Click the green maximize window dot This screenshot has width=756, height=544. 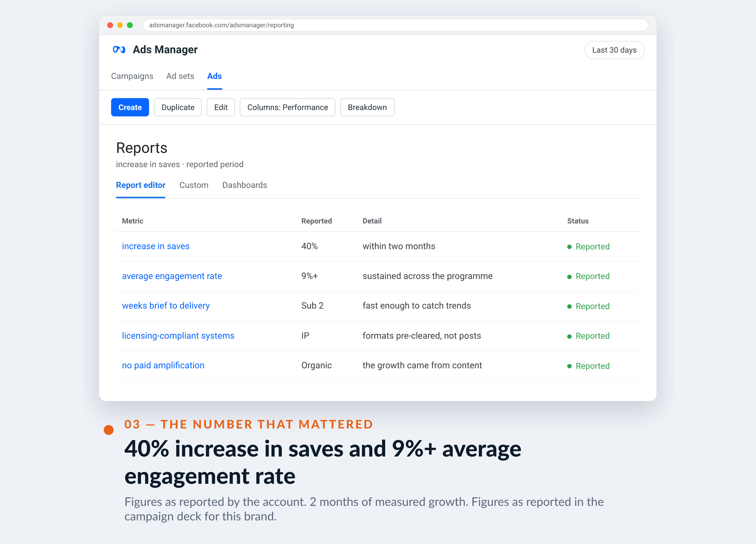(130, 25)
